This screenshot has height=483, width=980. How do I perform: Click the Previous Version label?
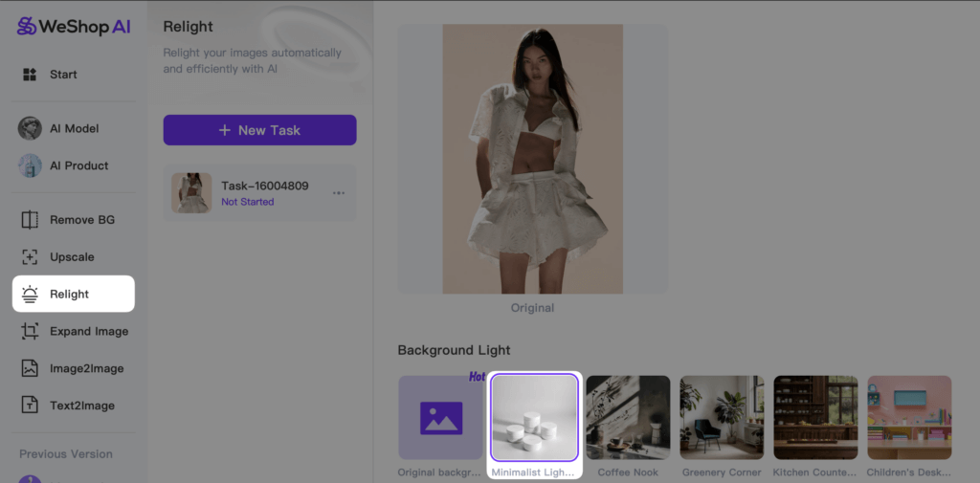pos(66,454)
